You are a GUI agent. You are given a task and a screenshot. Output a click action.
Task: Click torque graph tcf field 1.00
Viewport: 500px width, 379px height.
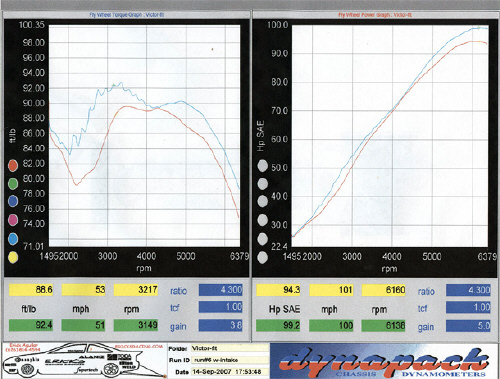(x=220, y=307)
